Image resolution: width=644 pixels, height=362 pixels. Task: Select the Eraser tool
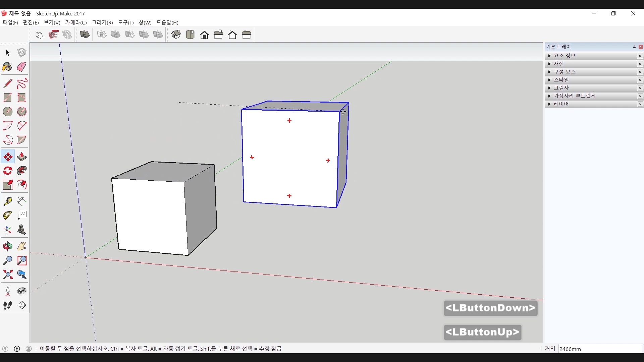click(x=22, y=67)
